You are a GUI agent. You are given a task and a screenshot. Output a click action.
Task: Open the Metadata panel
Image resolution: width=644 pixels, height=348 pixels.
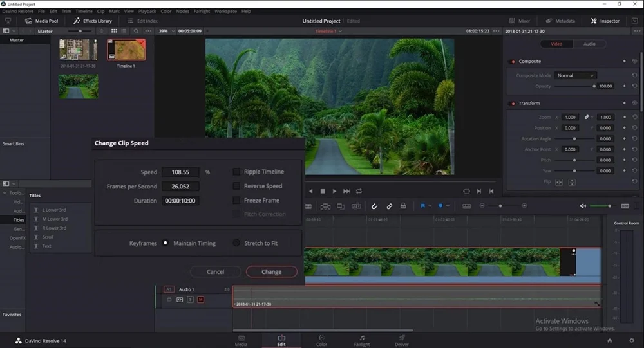point(560,21)
